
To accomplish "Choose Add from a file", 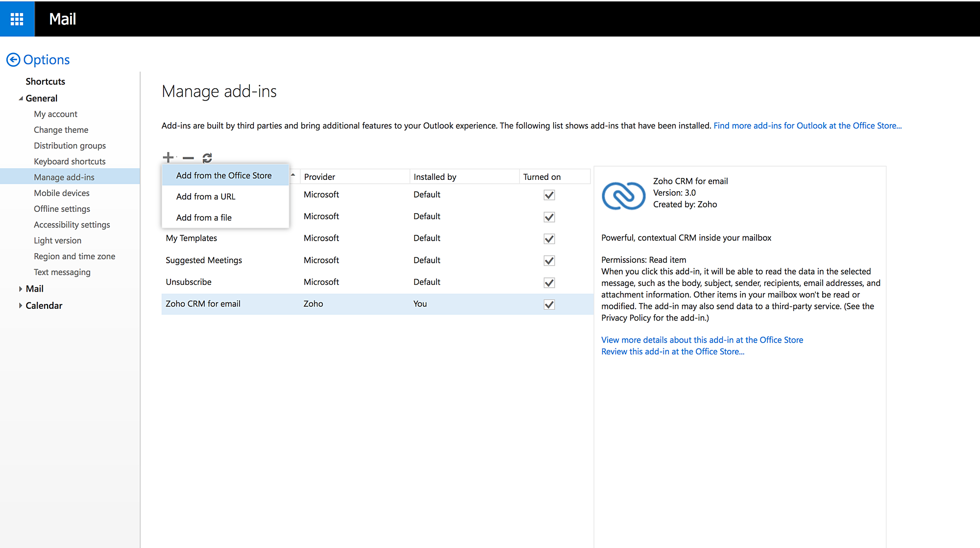I will pos(204,218).
